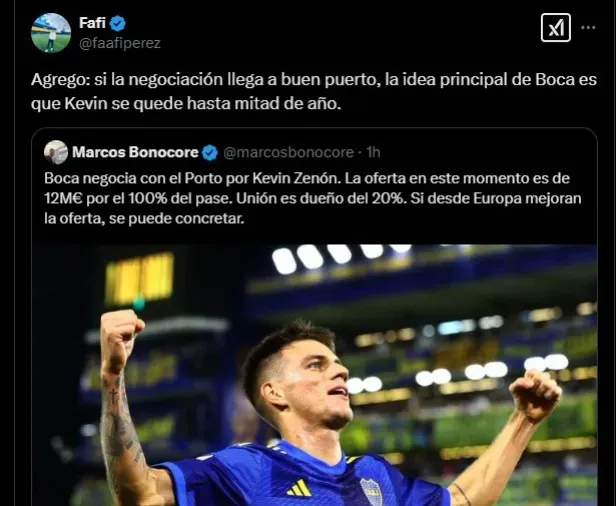Click the yellow scoreboard in the photo

[140, 277]
